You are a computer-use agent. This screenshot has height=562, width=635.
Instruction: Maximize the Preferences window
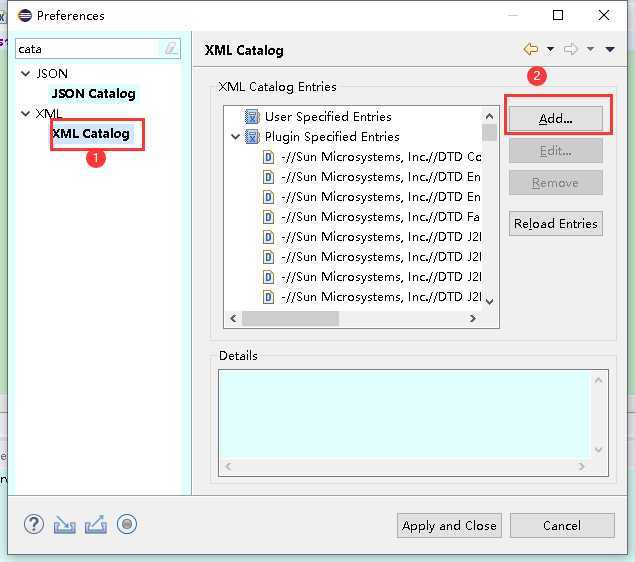[558, 15]
